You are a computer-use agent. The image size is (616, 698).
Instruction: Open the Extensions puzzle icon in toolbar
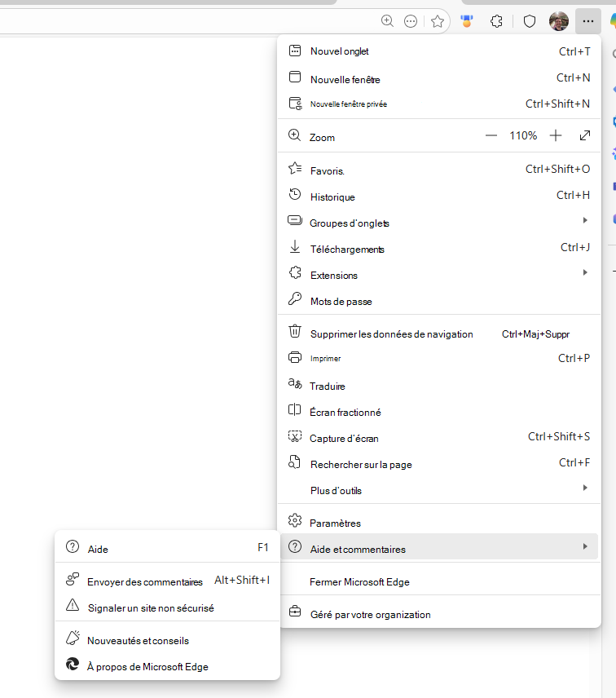point(496,21)
